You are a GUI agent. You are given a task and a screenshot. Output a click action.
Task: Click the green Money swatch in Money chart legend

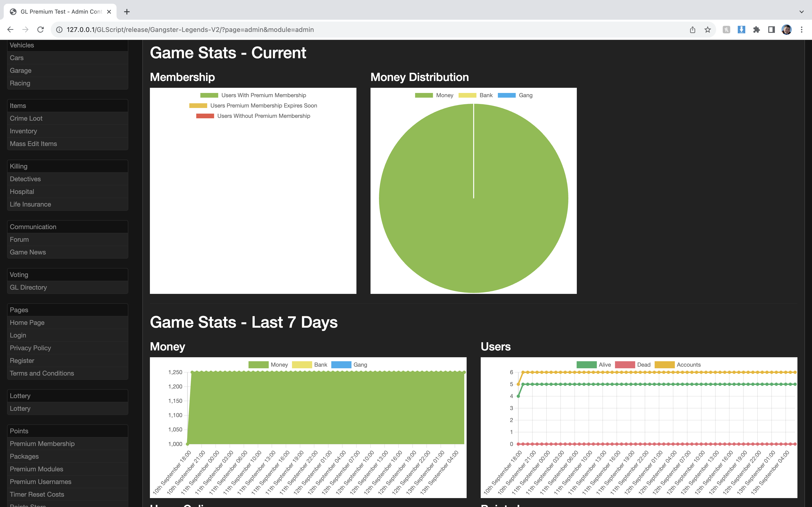point(258,365)
